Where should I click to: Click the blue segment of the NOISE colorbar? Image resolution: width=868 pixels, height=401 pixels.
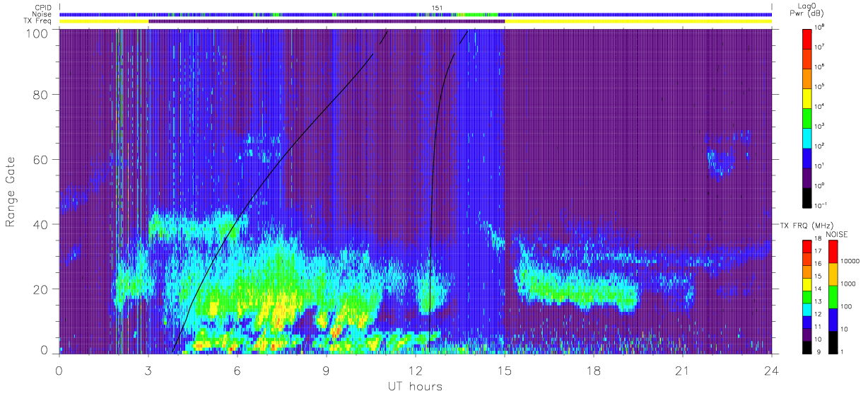832,318
